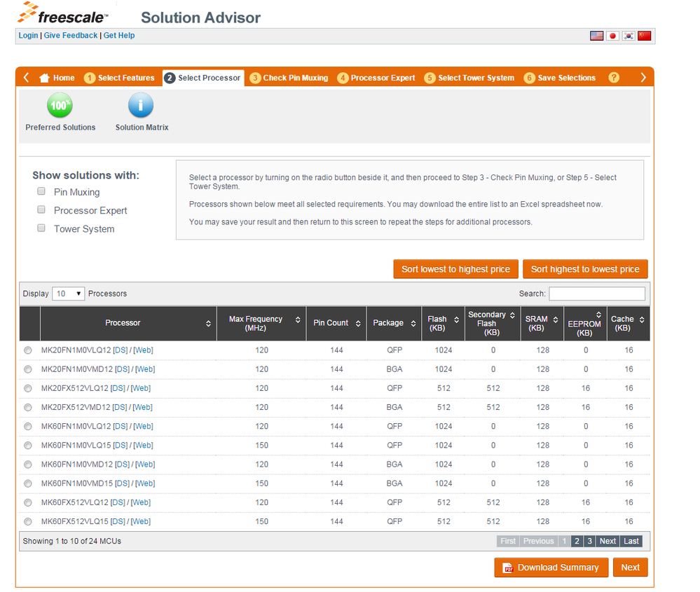Image resolution: width=700 pixels, height=592 pixels.
Task: Enable the Processor Expert checkbox
Action: [41, 209]
